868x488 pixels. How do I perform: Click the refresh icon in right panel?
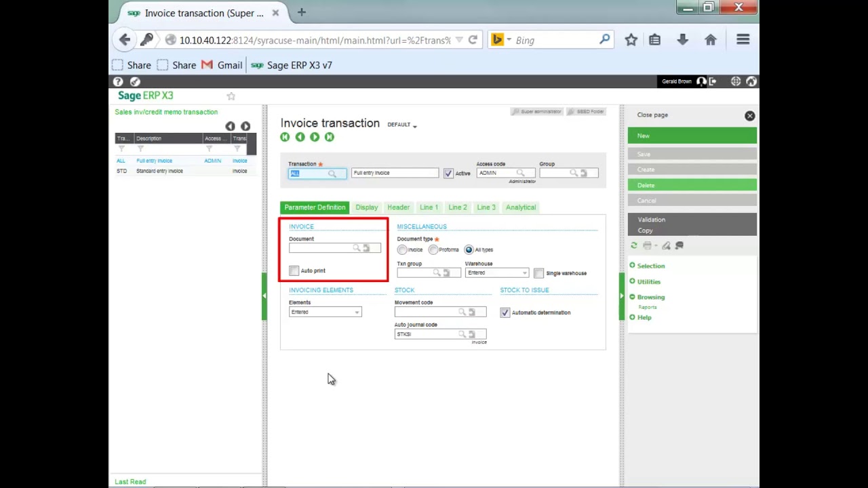click(x=634, y=246)
